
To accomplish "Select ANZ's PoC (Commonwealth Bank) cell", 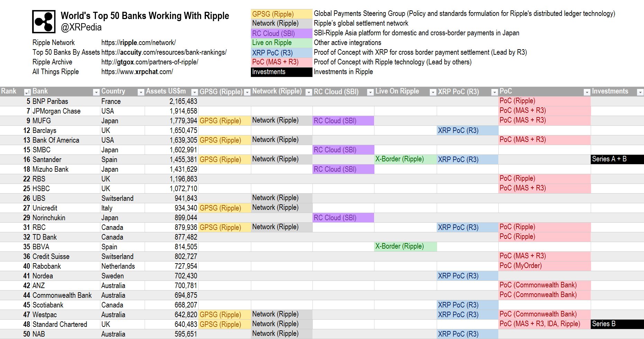I will click(x=544, y=285).
